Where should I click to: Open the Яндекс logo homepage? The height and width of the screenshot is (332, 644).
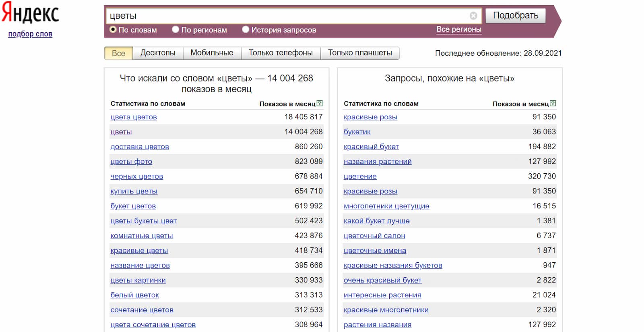31,13
